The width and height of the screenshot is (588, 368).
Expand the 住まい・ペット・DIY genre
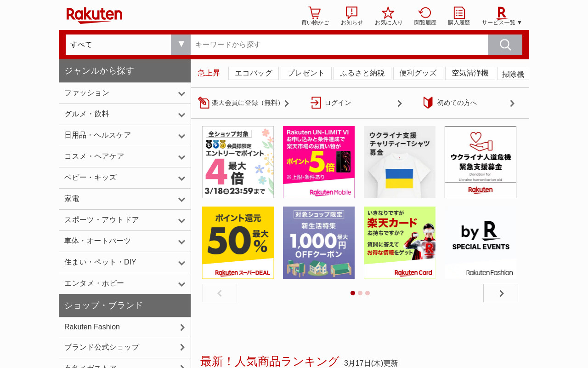click(x=124, y=263)
